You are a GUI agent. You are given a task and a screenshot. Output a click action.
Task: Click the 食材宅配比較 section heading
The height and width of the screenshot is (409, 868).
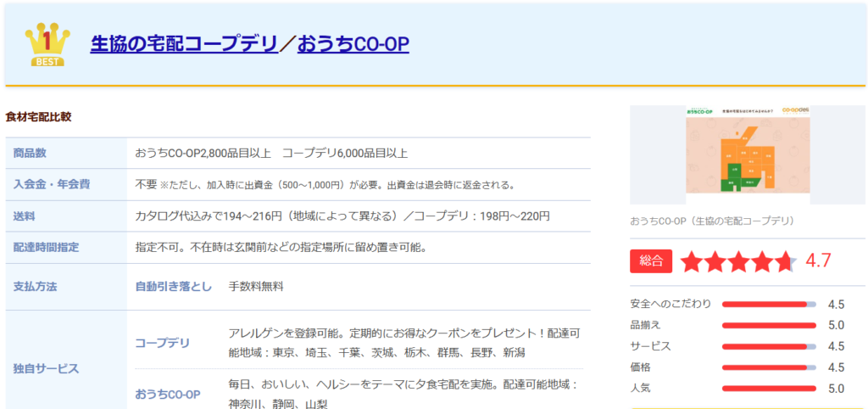38,116
